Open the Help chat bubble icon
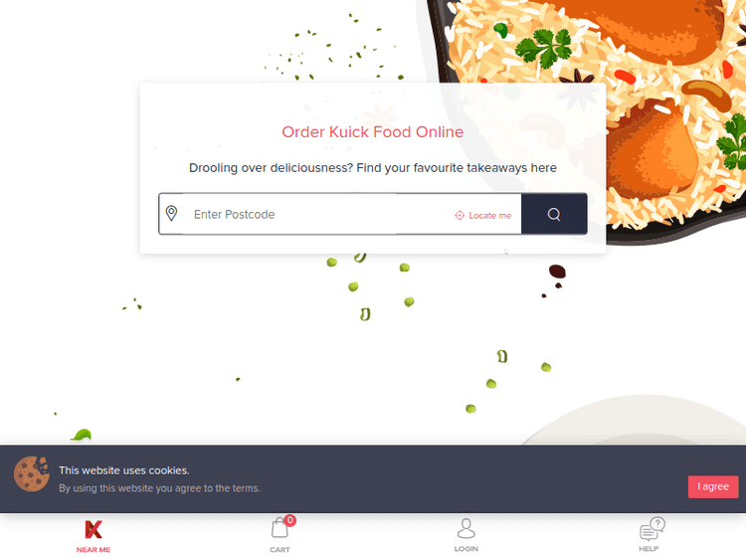Viewport: 746px width, 560px height. (652, 529)
